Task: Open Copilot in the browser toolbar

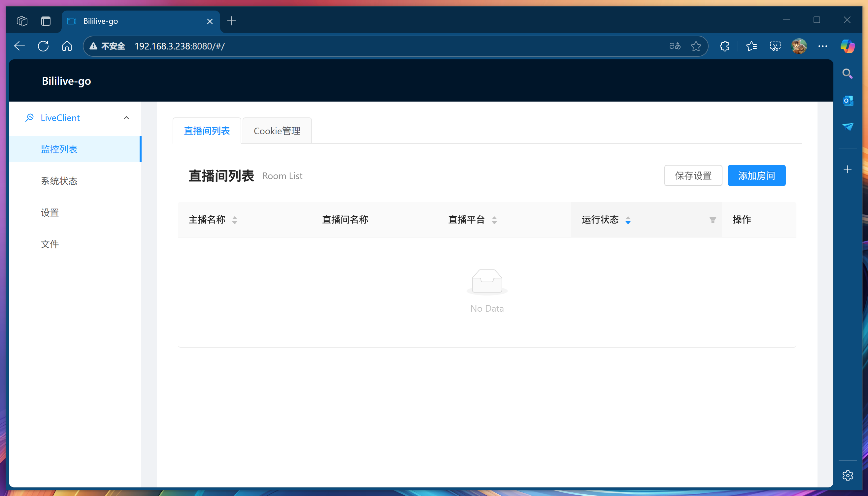Action: [848, 46]
